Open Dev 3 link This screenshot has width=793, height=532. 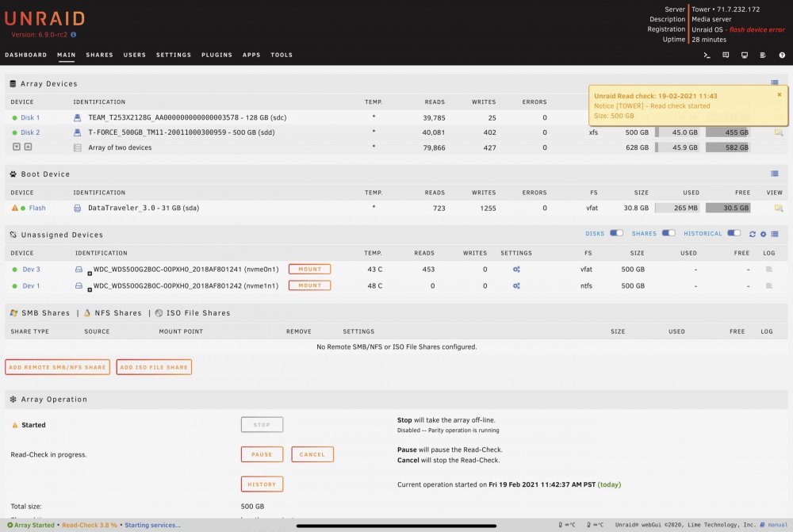point(31,270)
